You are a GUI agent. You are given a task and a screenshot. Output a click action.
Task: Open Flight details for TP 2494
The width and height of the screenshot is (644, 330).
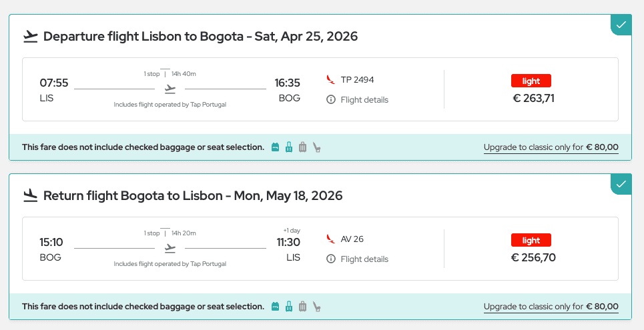click(x=364, y=100)
